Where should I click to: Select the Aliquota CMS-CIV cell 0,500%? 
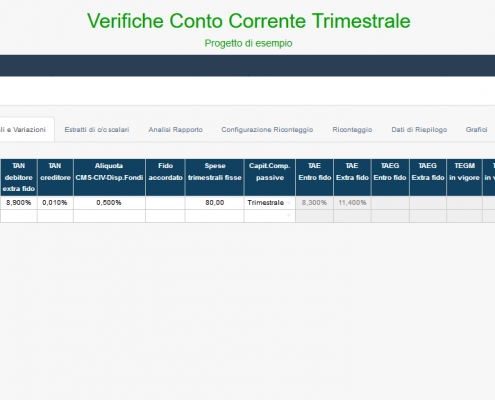(109, 203)
